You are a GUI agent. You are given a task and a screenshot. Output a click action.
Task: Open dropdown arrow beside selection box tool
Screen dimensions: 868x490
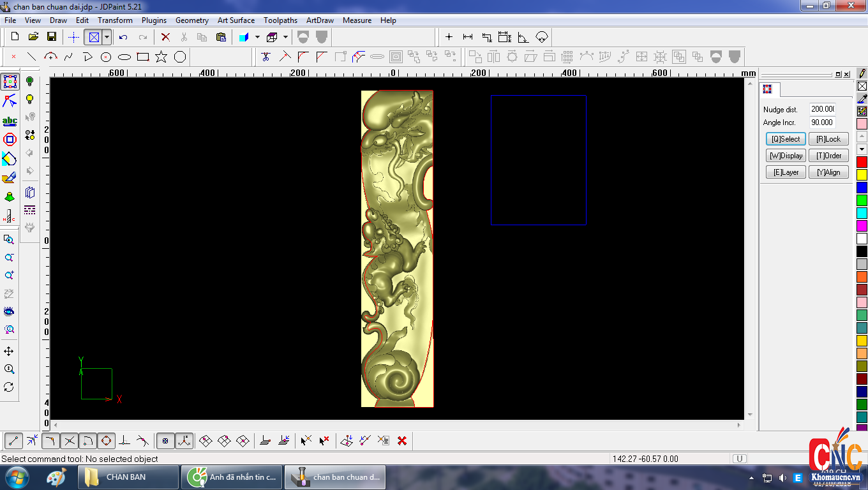(107, 37)
